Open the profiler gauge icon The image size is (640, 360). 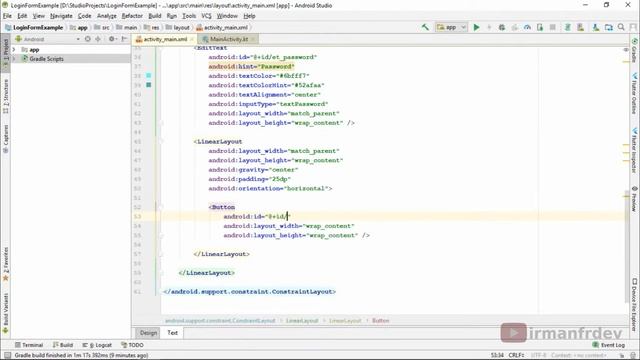(527, 27)
